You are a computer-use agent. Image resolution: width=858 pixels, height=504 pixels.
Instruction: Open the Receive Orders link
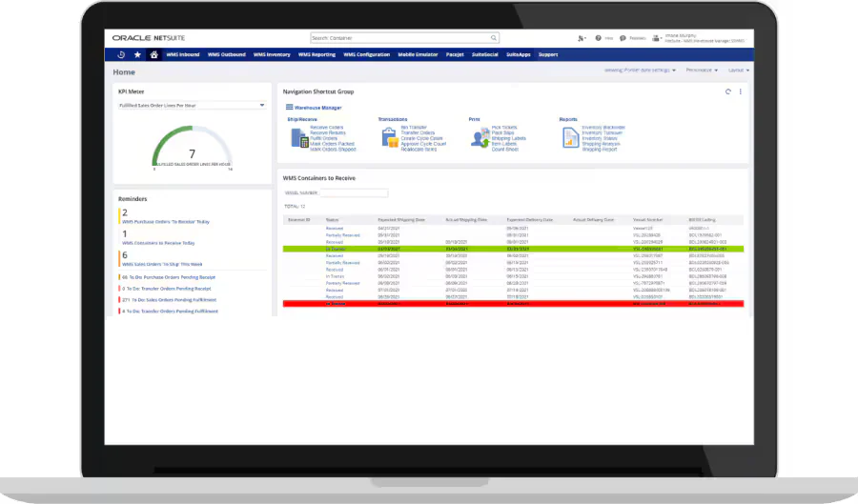pyautogui.click(x=327, y=128)
